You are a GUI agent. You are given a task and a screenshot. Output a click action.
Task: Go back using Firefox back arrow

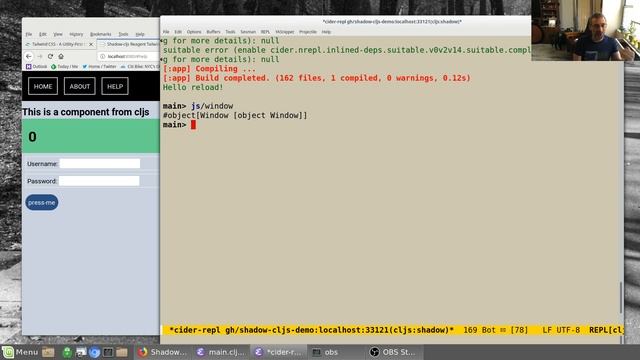tap(29, 56)
